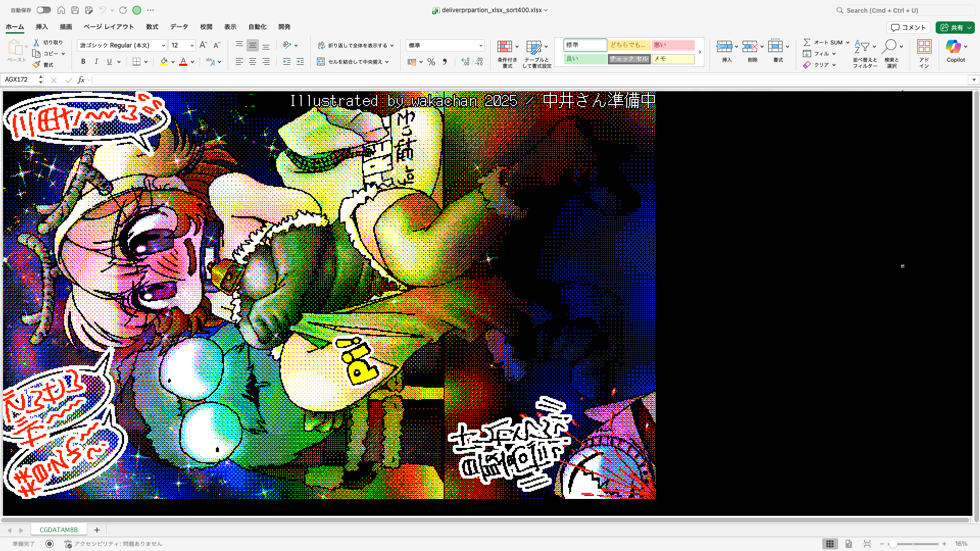Enable underline formatting
The height and width of the screenshot is (551, 980).
pos(109,62)
